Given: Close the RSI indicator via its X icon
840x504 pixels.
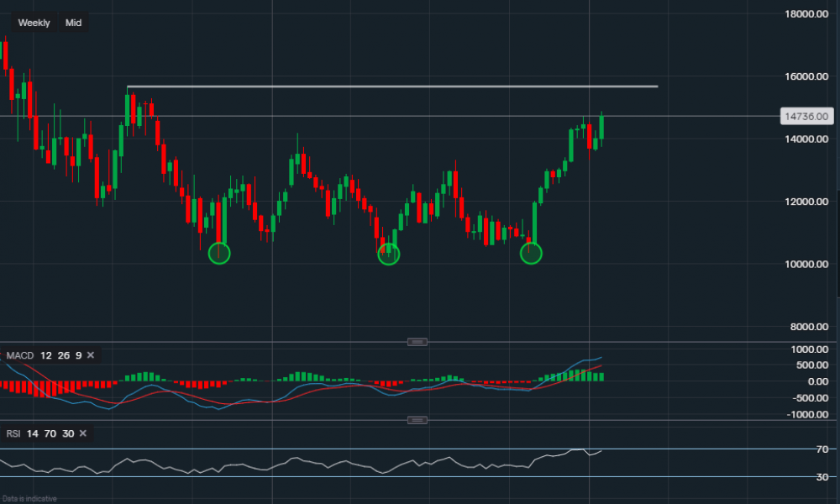Looking at the screenshot, I should click(x=81, y=434).
